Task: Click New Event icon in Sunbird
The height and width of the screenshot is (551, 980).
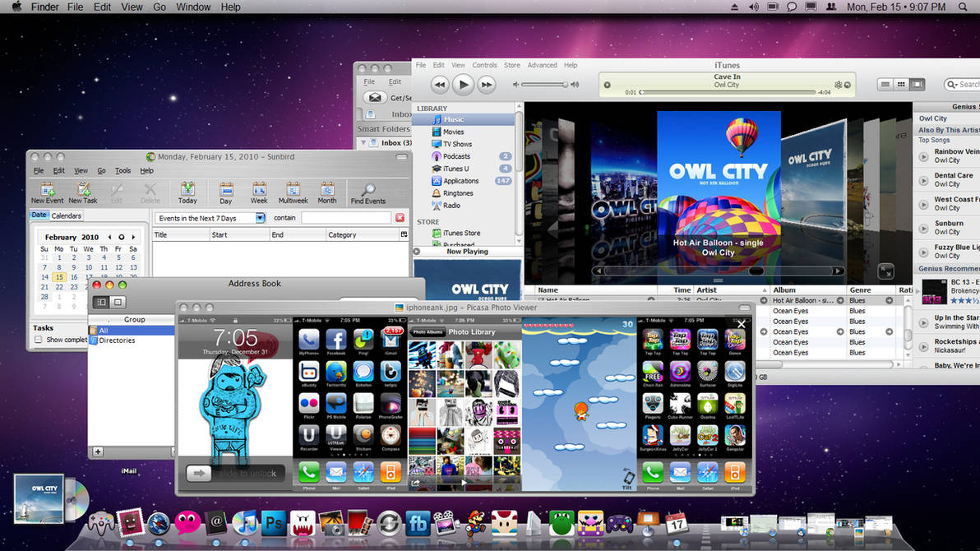Action: pos(47,192)
